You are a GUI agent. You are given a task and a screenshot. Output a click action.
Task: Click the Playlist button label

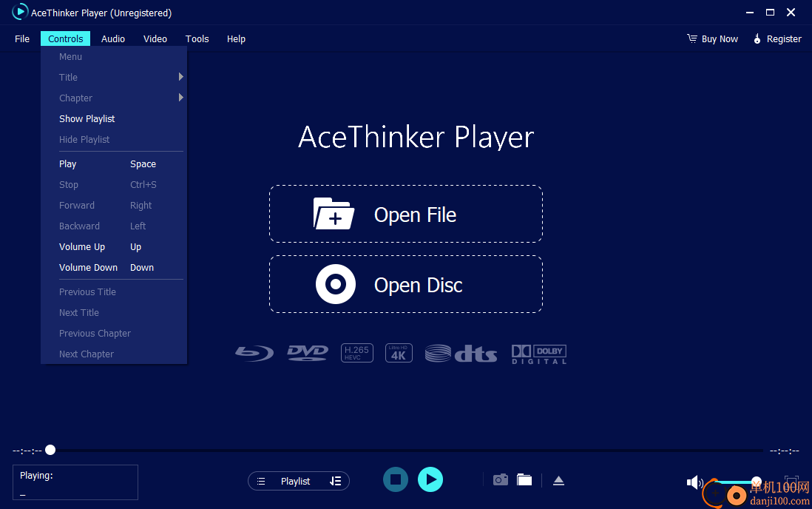pos(295,482)
